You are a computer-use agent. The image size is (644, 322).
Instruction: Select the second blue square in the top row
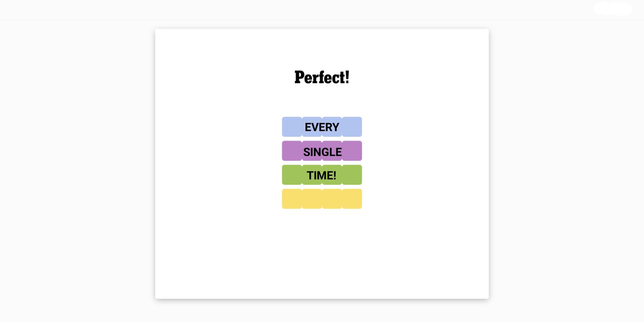(312, 127)
